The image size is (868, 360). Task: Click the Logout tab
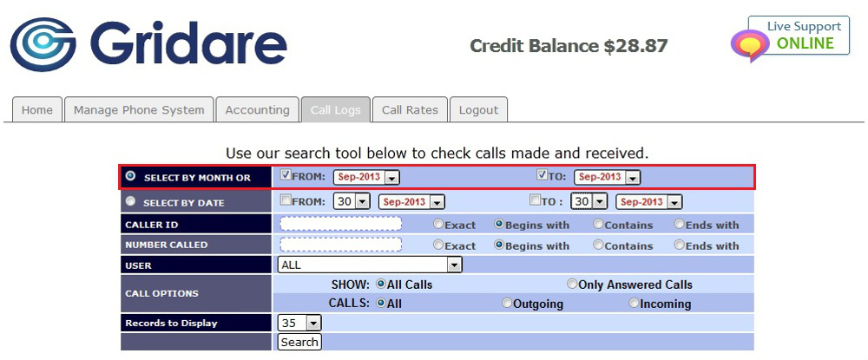pos(478,110)
